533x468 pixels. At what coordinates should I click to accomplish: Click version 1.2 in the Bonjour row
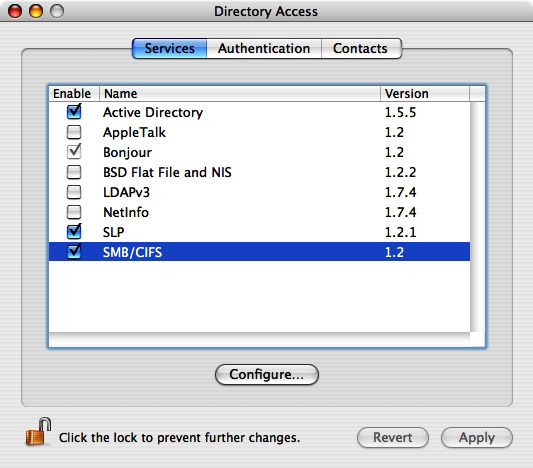(x=394, y=153)
